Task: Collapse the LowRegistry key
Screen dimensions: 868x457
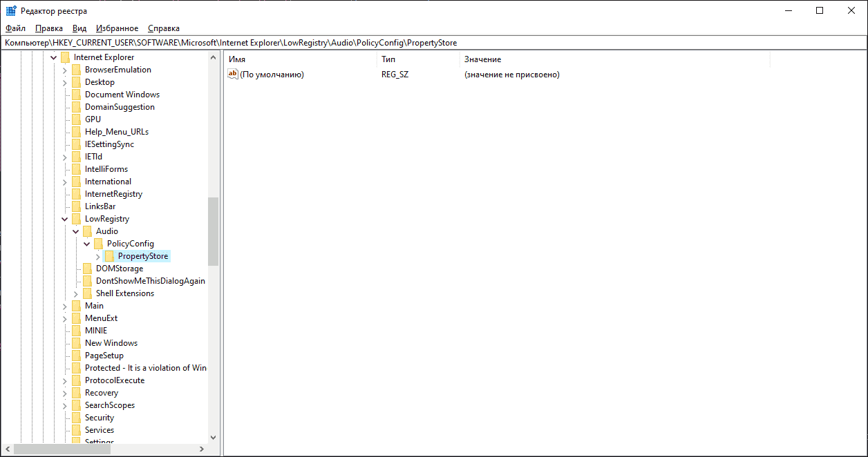Action: click(65, 219)
